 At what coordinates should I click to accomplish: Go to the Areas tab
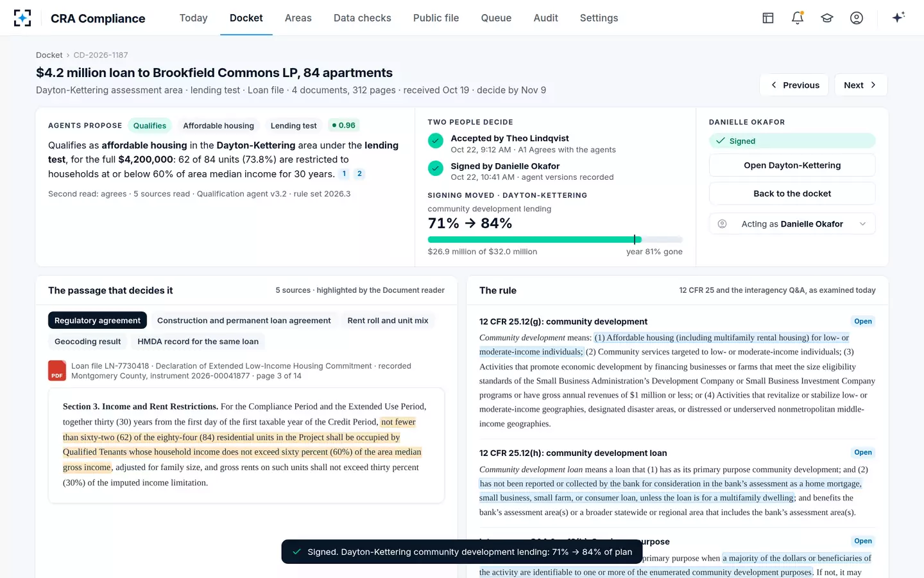point(298,18)
